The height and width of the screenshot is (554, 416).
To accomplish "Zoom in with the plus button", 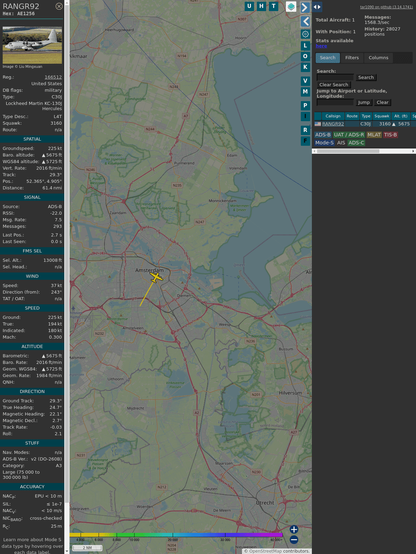I will [294, 529].
